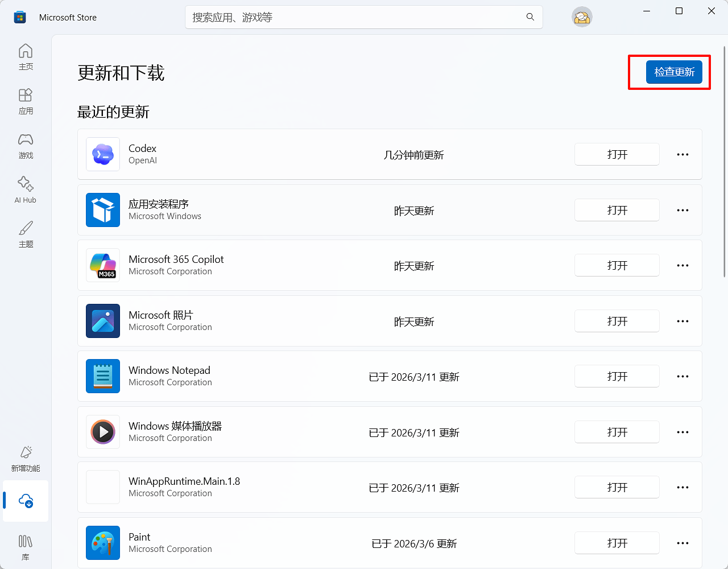Go to the 主页 home sidebar icon
Screen dimensions: 728x569
point(26,57)
